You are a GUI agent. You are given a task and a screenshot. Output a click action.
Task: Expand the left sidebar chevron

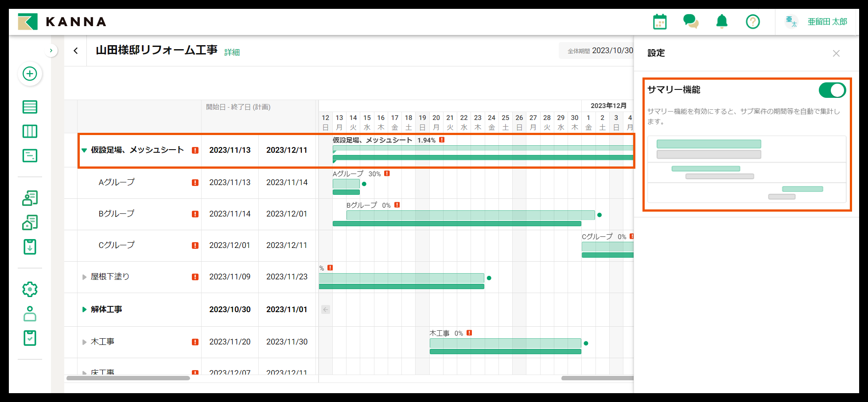point(51,51)
